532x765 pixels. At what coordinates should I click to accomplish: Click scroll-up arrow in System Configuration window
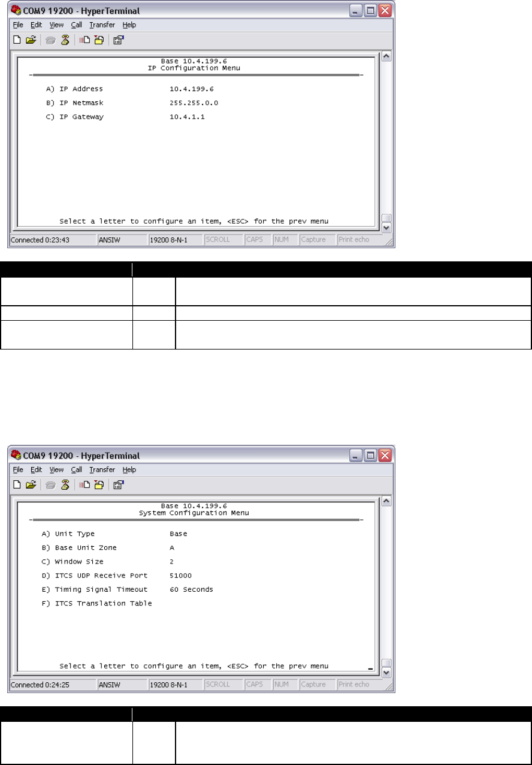pyautogui.click(x=386, y=501)
